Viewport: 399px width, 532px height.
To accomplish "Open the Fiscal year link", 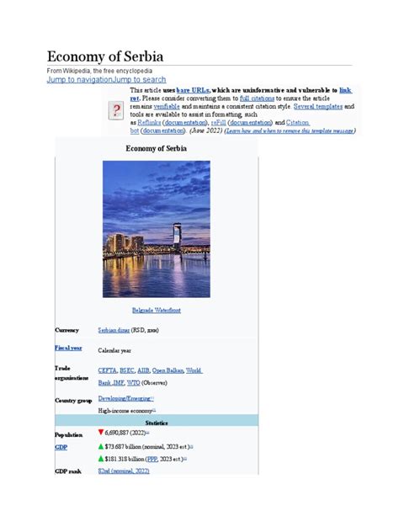I will click(68, 348).
